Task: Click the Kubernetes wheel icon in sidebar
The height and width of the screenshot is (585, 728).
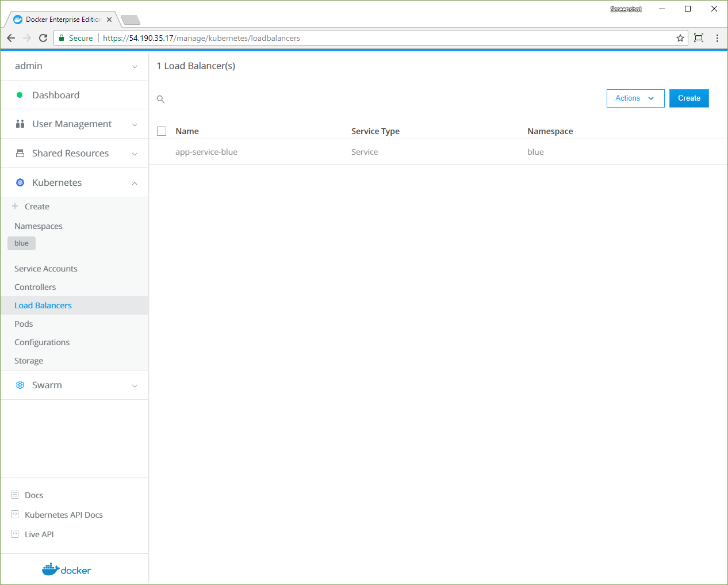Action: pos(20,182)
